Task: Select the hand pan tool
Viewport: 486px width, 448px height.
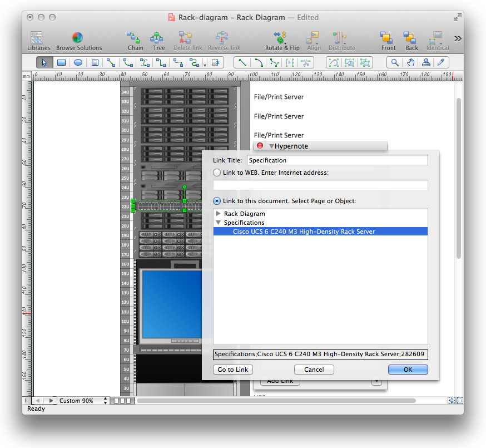Action: click(410, 62)
